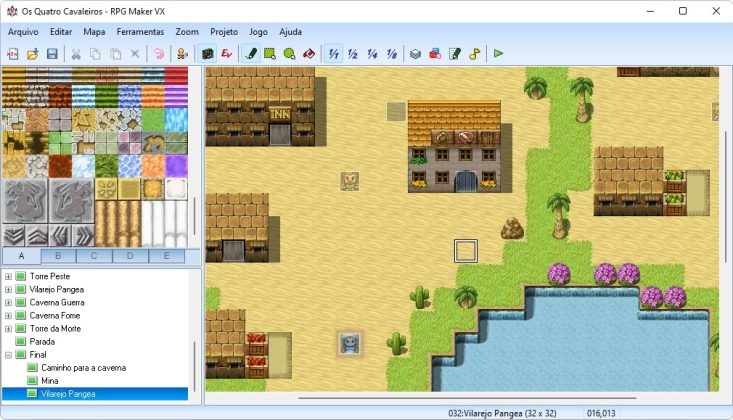The height and width of the screenshot is (420, 733).
Task: Open the Mapa menu
Action: click(x=94, y=32)
